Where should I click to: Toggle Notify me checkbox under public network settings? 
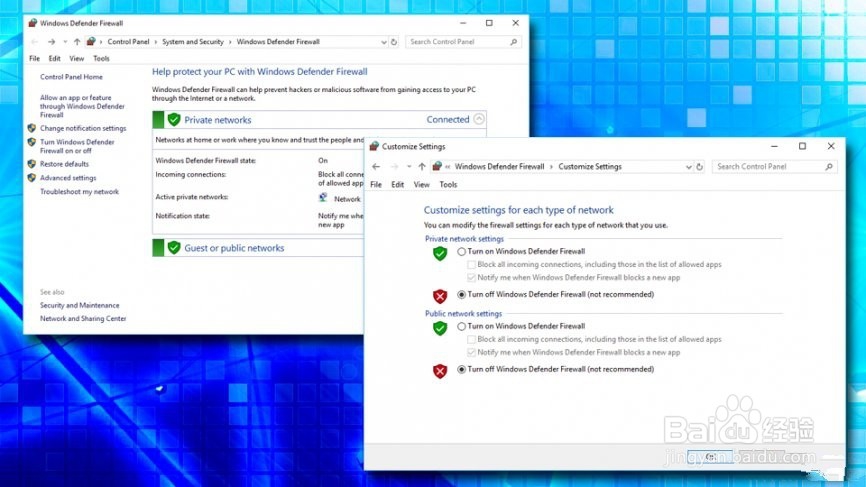[471, 352]
